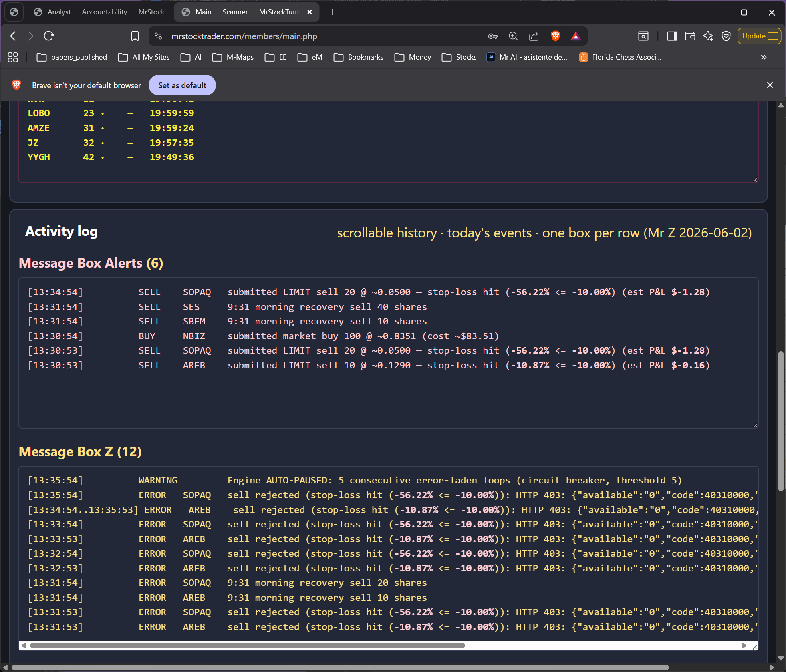The width and height of the screenshot is (786, 672).
Task: Click the SELL SBFM morning recovery entry
Action: (x=228, y=322)
